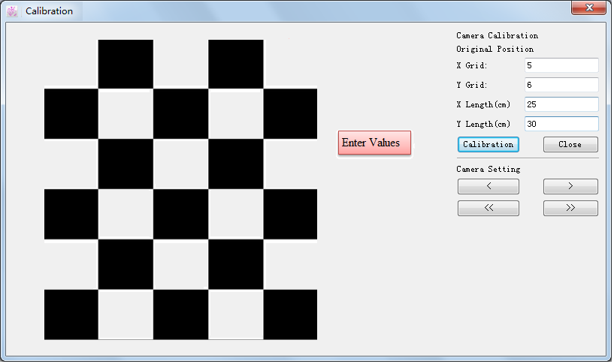Select the Y Grid value field
Viewport: 614px width, 364px height.
(x=561, y=86)
